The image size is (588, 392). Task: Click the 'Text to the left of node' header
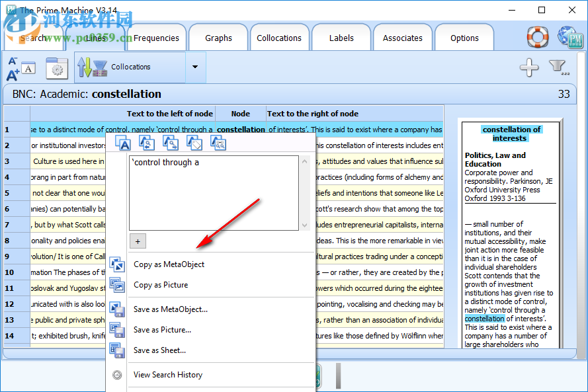[122, 114]
